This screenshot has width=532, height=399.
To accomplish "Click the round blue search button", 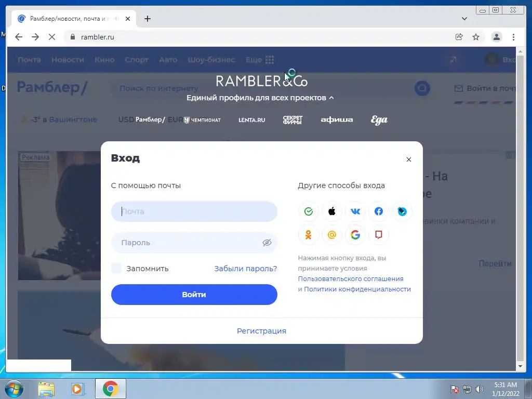I will [x=422, y=88].
